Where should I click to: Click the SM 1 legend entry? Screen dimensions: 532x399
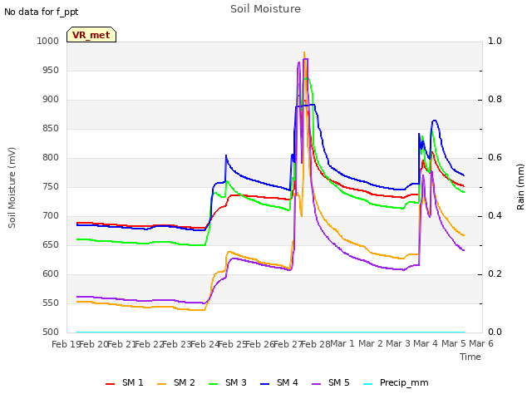tap(125, 382)
